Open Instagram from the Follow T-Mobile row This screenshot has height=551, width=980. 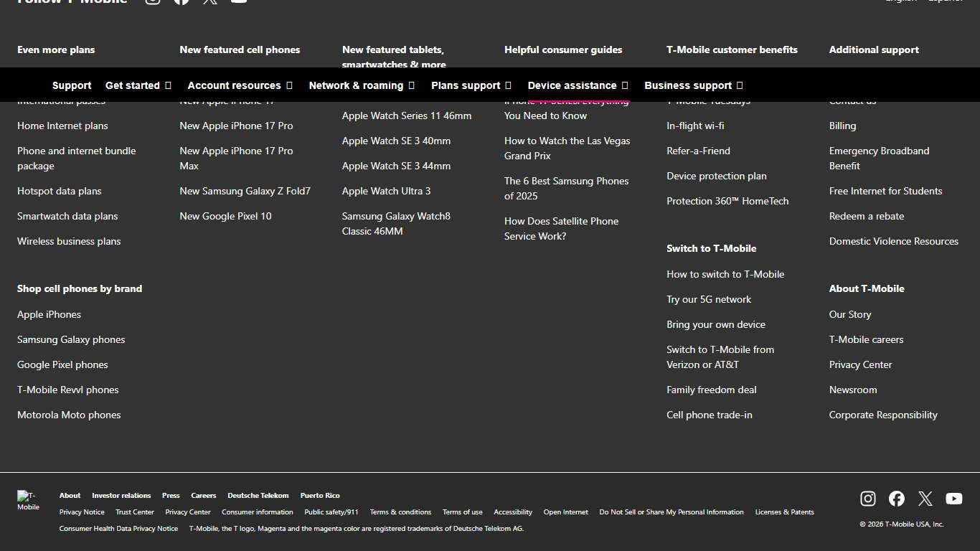tap(152, 1)
